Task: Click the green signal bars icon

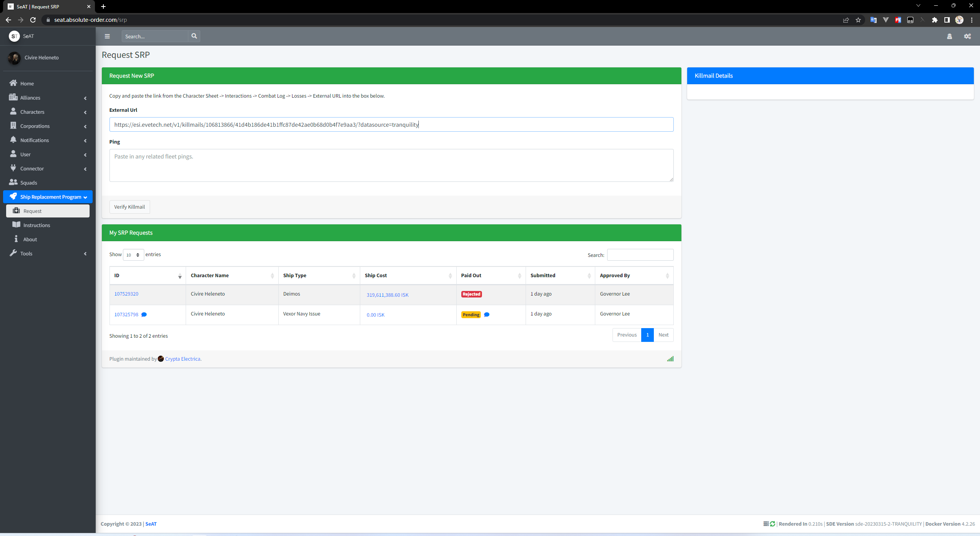Action: (670, 359)
